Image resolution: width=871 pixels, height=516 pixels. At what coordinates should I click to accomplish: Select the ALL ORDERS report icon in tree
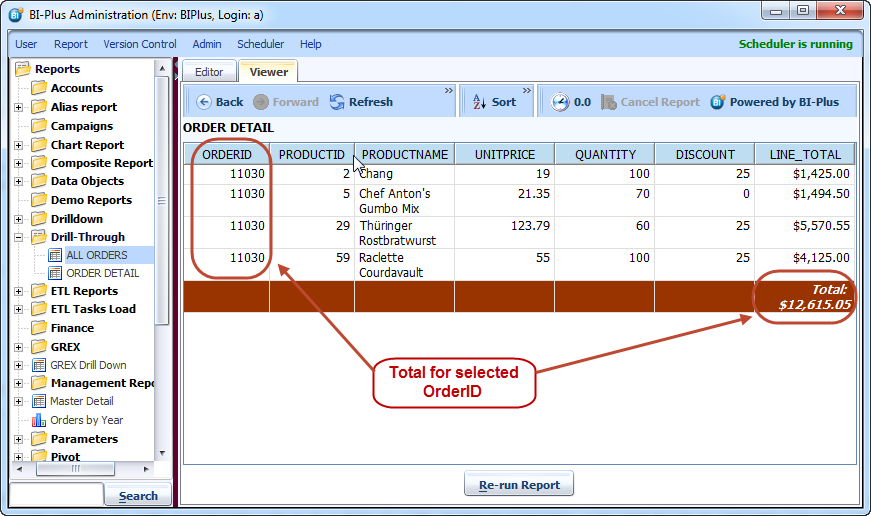[x=55, y=255]
